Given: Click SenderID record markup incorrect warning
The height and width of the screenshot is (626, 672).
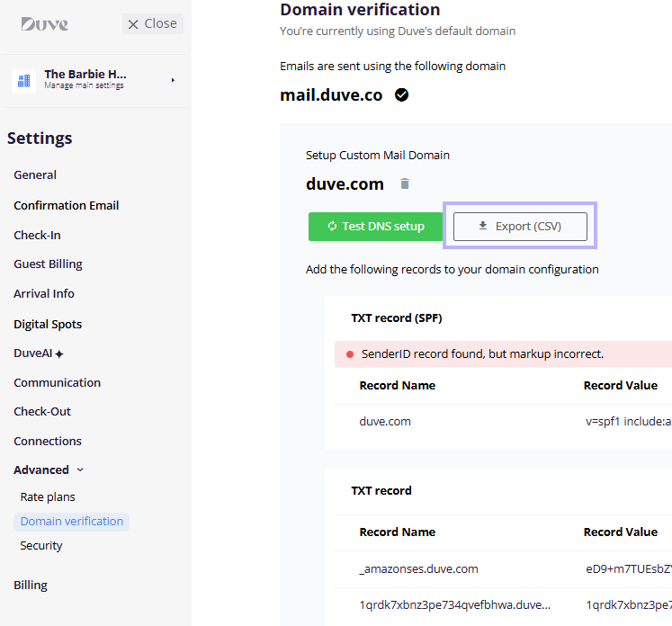Looking at the screenshot, I should click(503, 353).
